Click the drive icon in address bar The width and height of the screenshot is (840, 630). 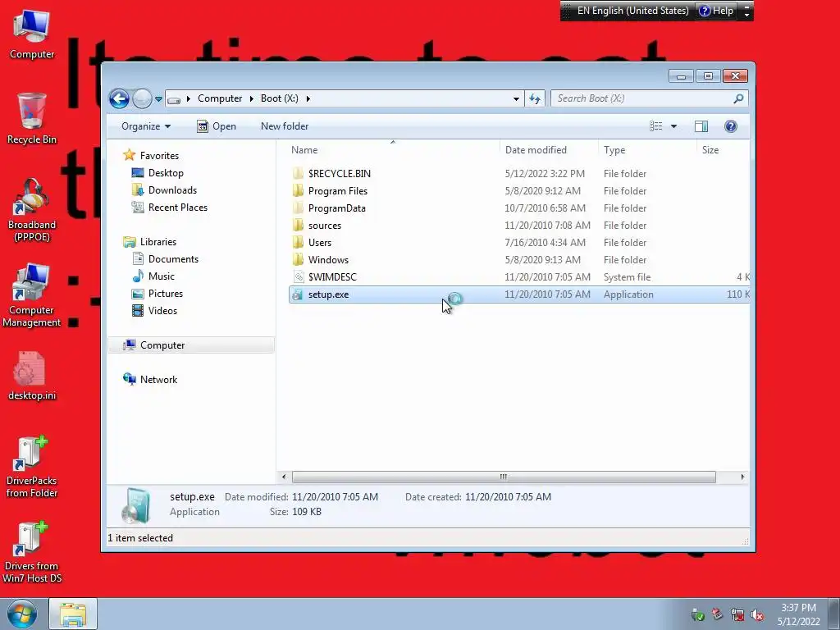click(x=174, y=99)
